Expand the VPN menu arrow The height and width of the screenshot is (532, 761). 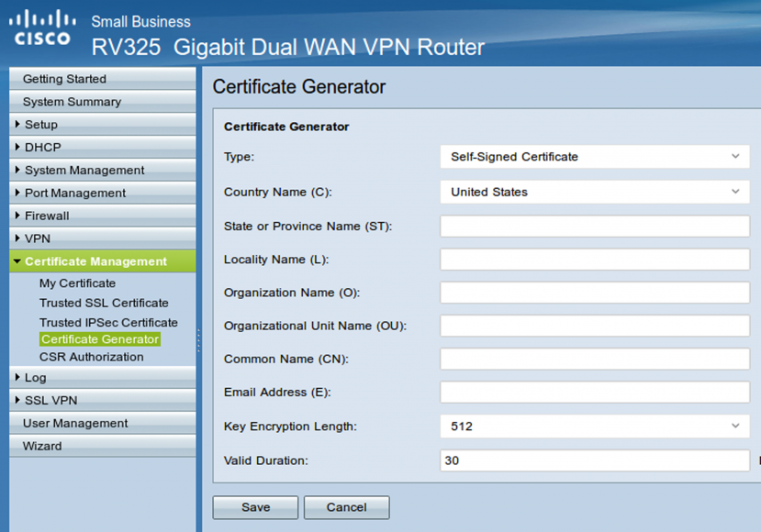[x=17, y=238]
